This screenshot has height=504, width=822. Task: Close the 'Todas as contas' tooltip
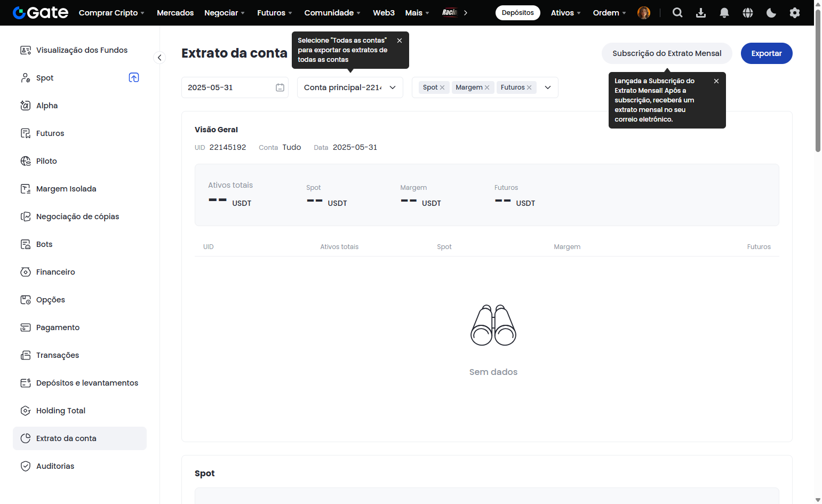400,41
